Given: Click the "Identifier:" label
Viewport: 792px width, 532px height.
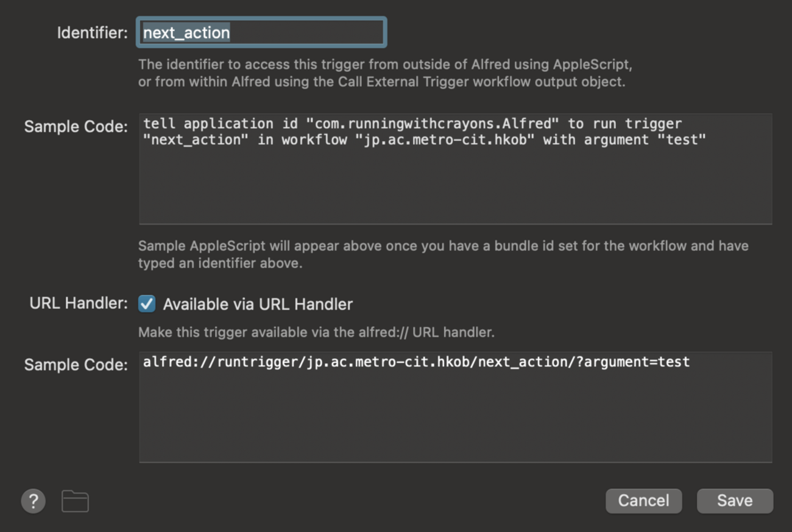Looking at the screenshot, I should (x=93, y=33).
